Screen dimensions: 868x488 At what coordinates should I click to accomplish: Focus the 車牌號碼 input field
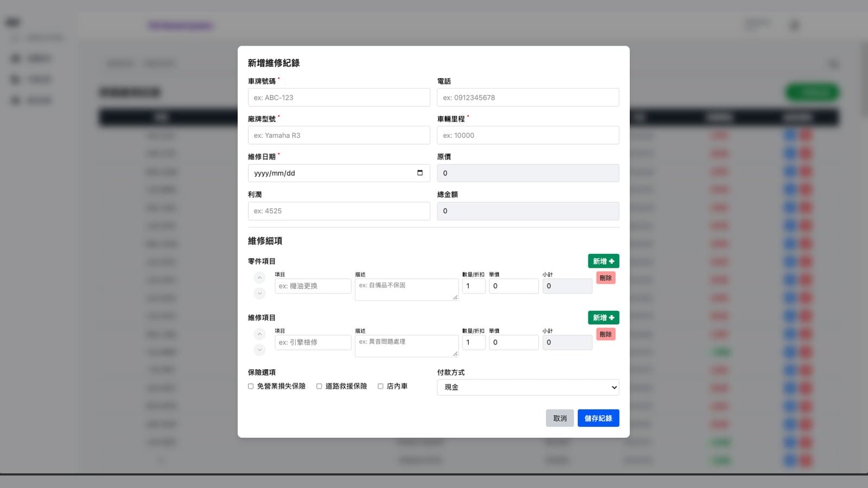tap(339, 98)
